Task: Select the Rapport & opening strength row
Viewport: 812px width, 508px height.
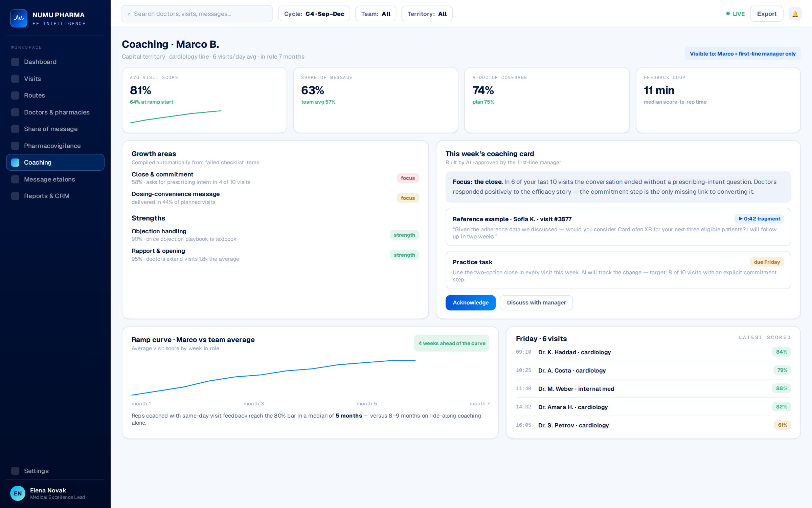Action: click(275, 255)
